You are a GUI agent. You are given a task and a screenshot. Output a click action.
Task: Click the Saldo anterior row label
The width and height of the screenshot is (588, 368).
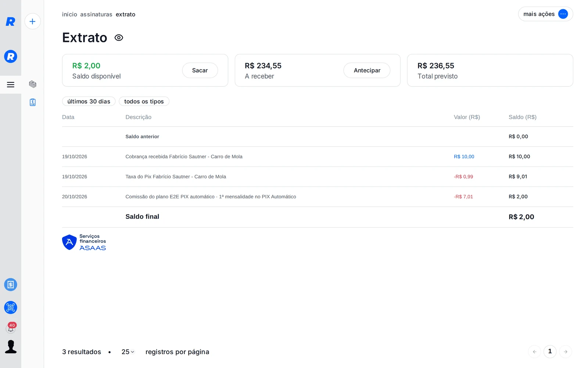click(142, 137)
